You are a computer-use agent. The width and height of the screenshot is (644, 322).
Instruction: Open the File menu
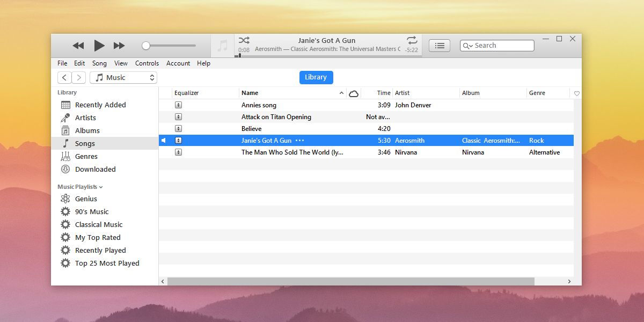[62, 63]
